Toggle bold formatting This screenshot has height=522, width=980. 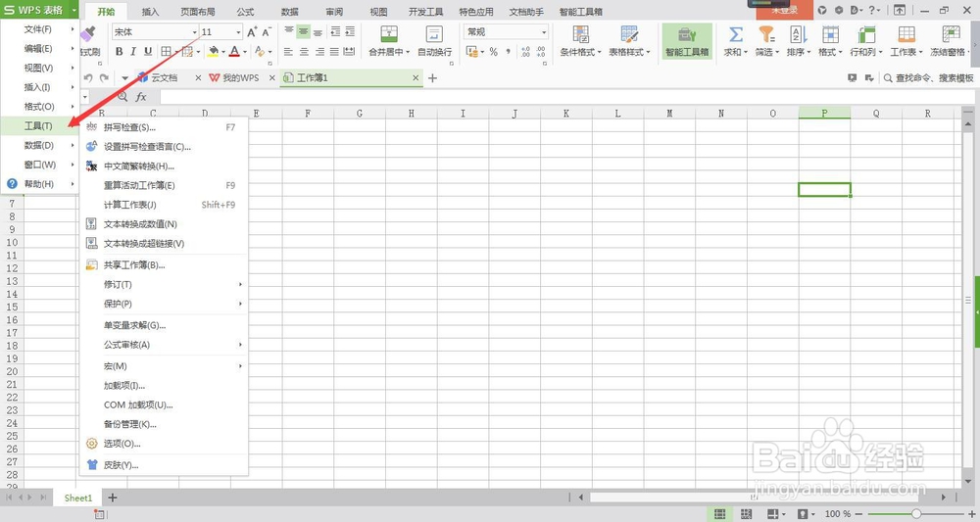(119, 52)
